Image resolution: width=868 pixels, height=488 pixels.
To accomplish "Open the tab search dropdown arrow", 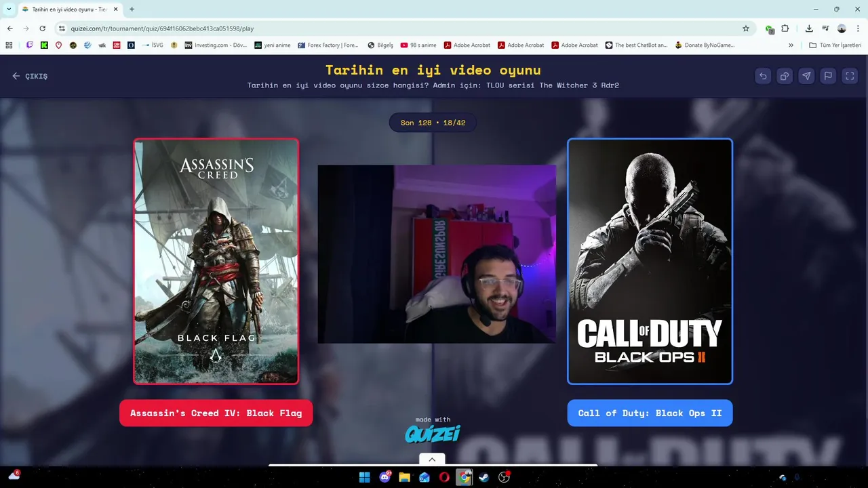I will tap(9, 9).
